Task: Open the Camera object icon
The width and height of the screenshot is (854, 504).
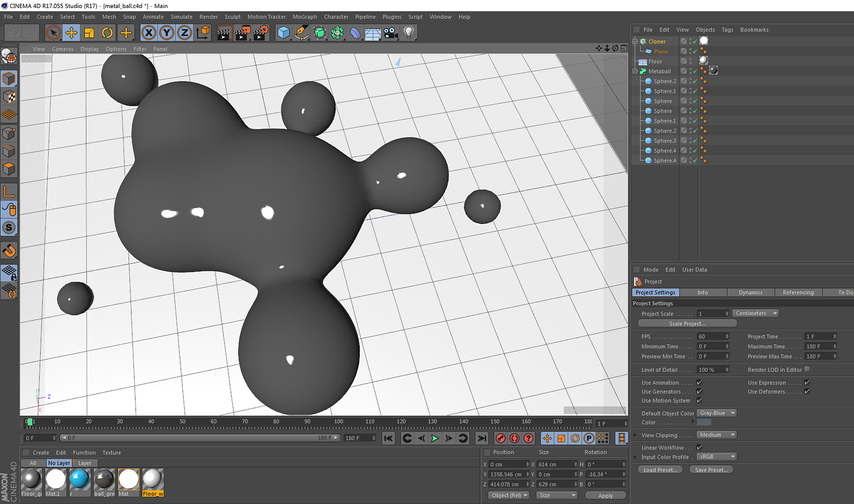Action: (x=391, y=33)
